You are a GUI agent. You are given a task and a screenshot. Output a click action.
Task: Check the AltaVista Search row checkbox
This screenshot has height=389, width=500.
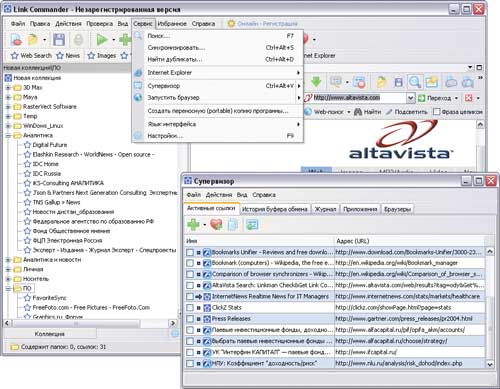[190, 285]
